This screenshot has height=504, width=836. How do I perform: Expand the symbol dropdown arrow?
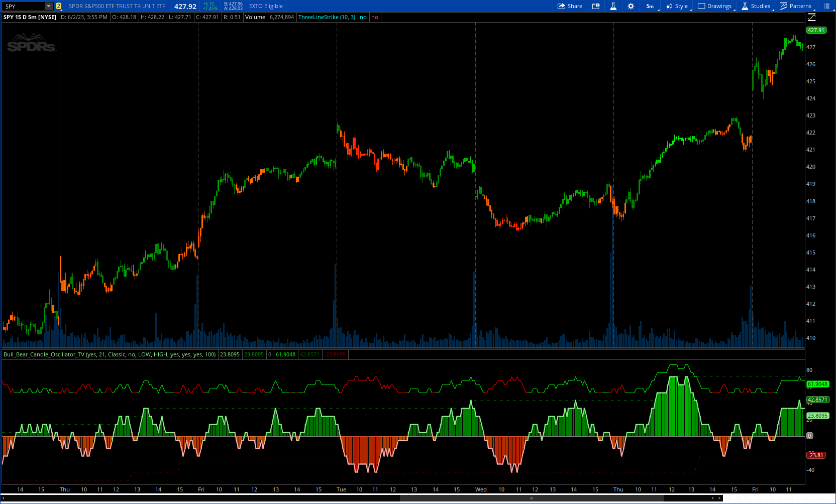49,6
